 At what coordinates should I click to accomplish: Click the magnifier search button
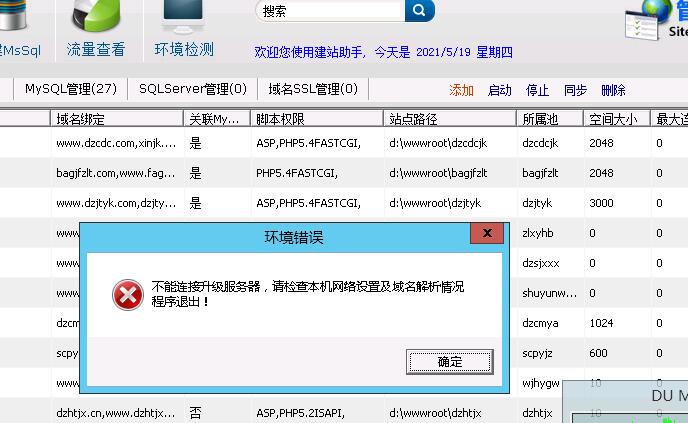[420, 11]
